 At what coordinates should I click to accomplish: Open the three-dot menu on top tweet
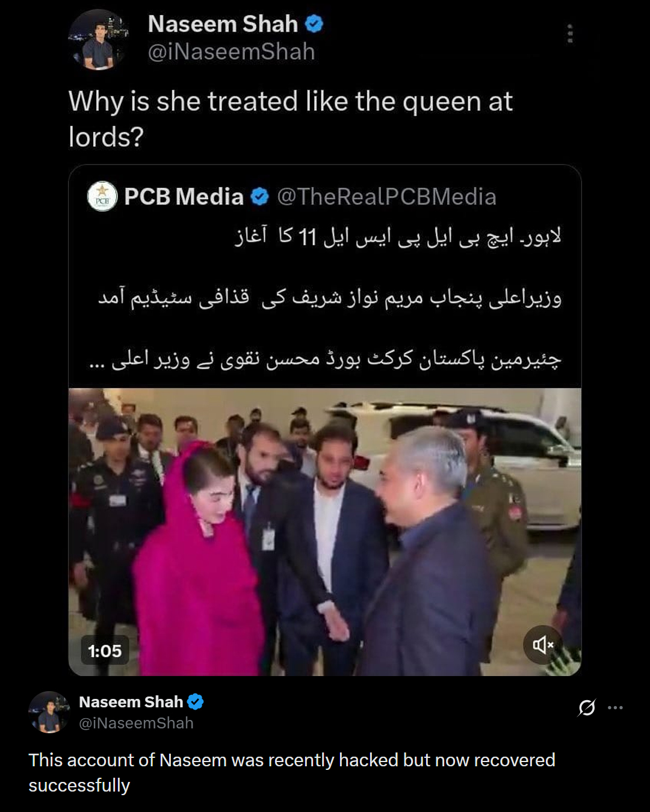click(x=569, y=34)
